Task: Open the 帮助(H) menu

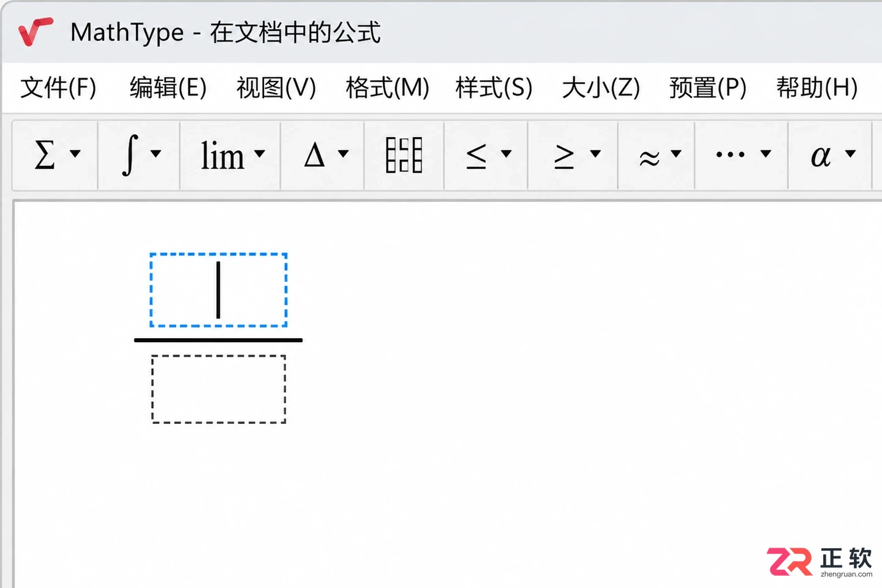Action: tap(817, 88)
